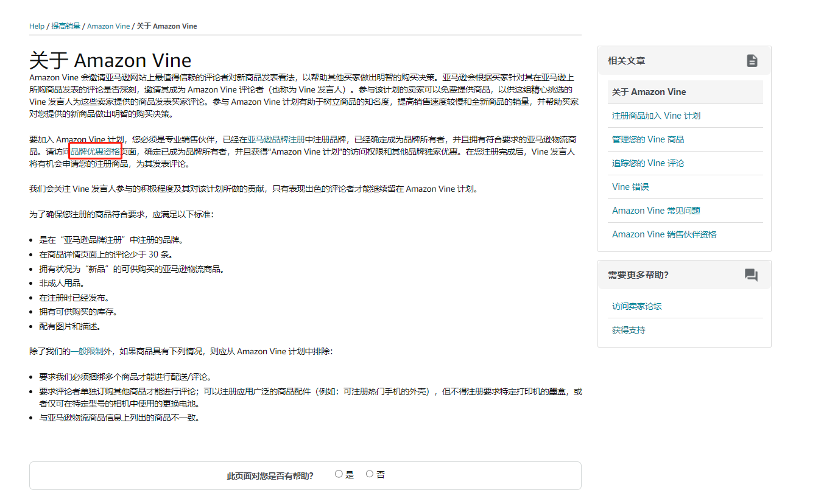This screenshot has height=504, width=821.
Task: Click the chat bubbles icon beside 需要更多帮助
Action: click(x=752, y=275)
